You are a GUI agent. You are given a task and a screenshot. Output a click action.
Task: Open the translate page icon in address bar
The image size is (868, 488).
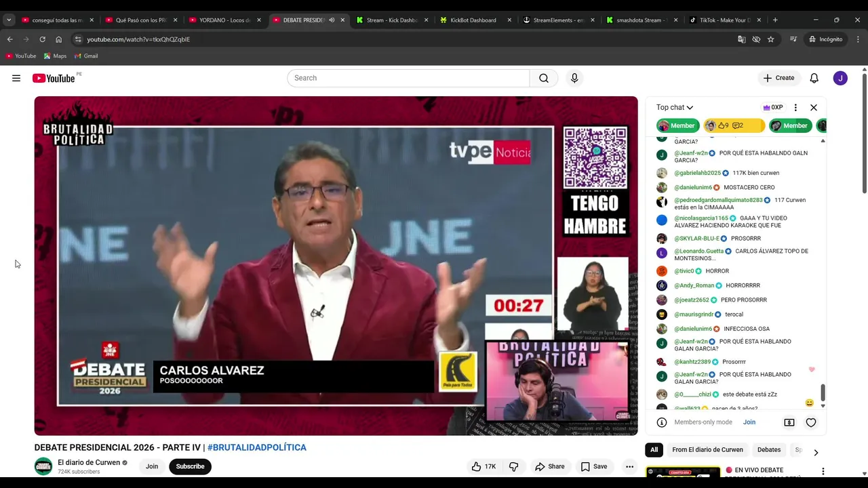pyautogui.click(x=741, y=39)
